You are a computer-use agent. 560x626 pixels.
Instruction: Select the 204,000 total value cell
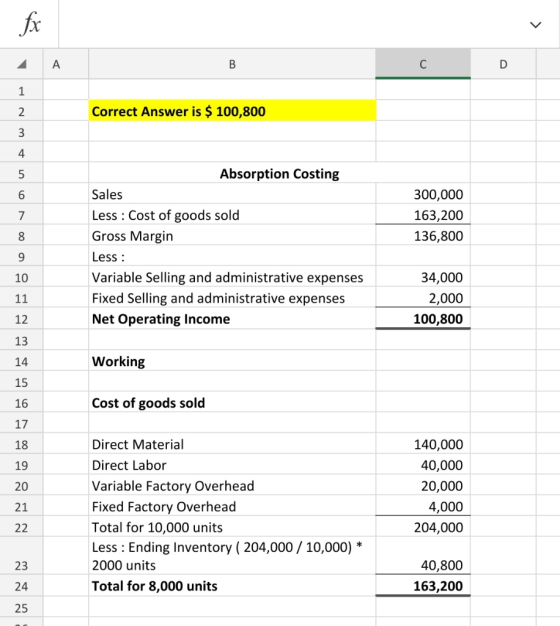click(423, 527)
